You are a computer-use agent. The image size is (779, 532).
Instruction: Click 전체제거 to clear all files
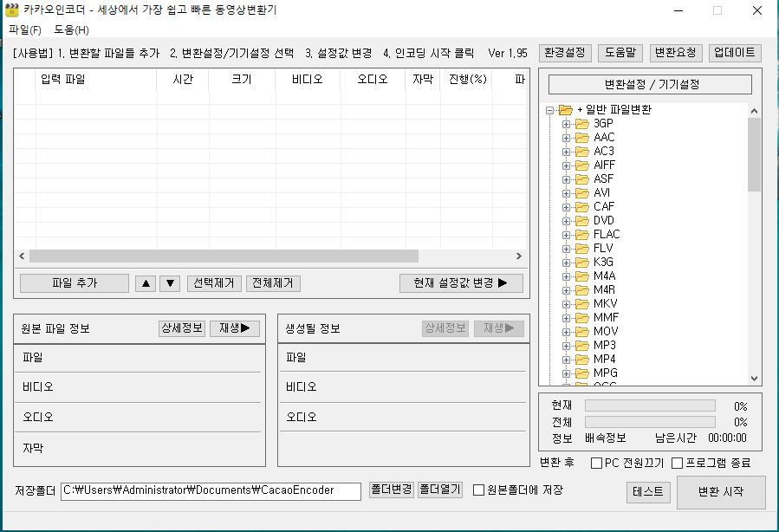tap(273, 283)
